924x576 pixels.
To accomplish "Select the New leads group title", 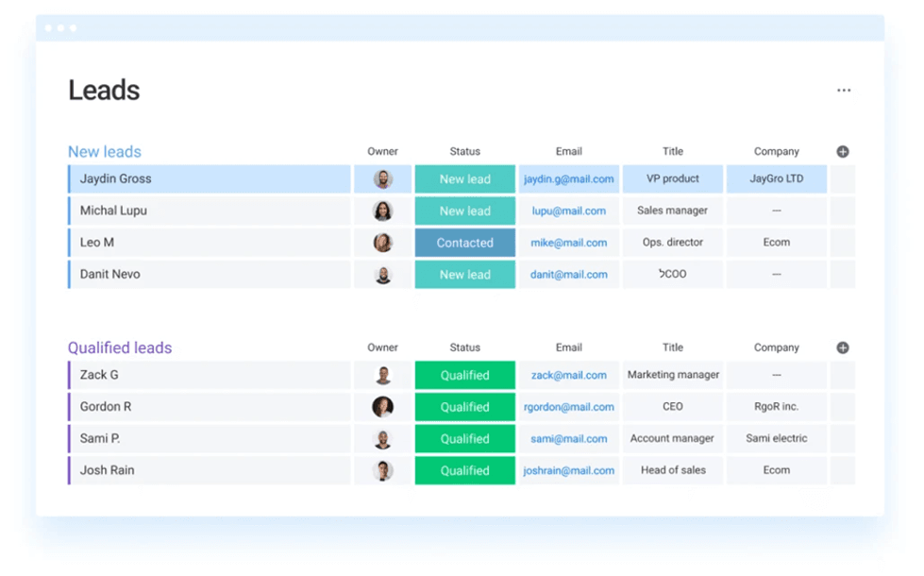I will point(104,151).
